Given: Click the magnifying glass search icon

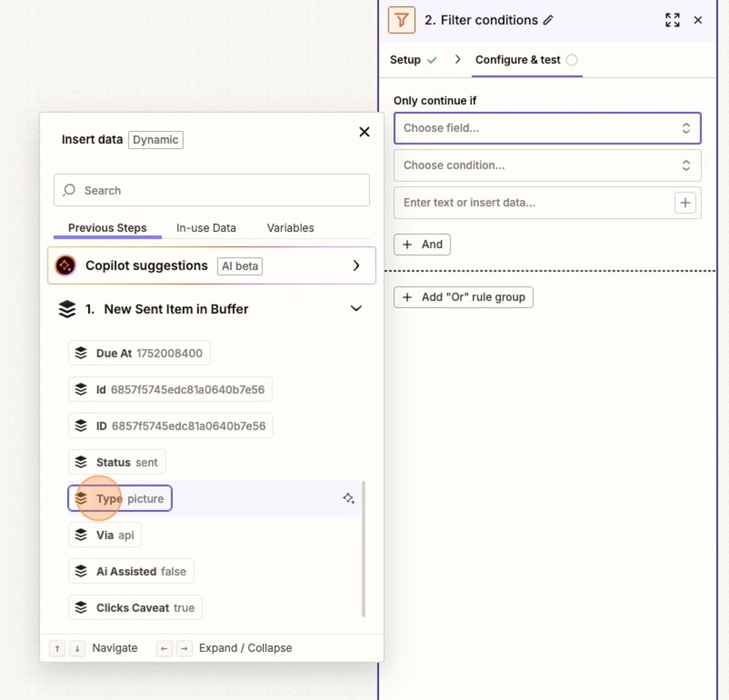Looking at the screenshot, I should pos(69,190).
